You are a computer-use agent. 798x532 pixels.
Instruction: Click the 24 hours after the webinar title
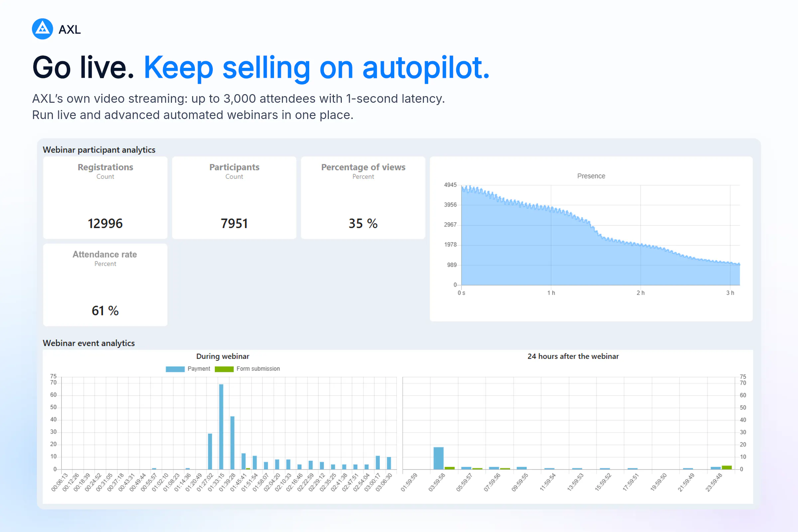tap(573, 356)
